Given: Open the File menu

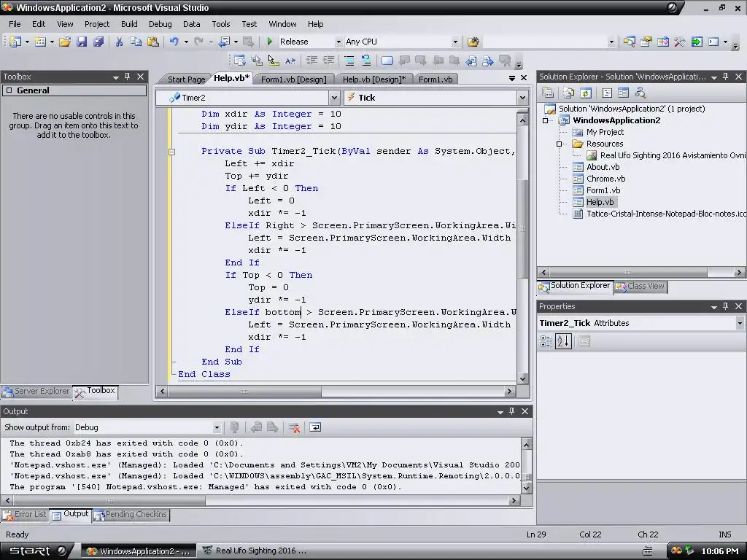Looking at the screenshot, I should (x=15, y=24).
